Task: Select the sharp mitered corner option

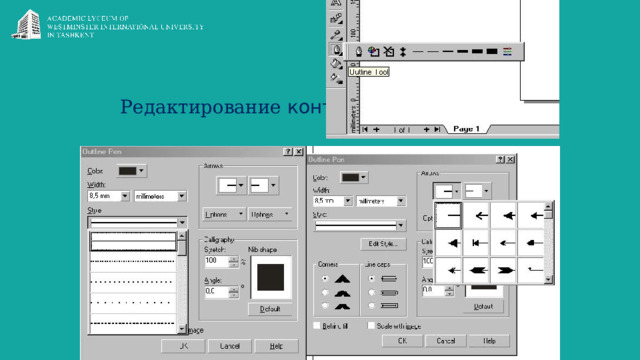Action: coord(325,279)
